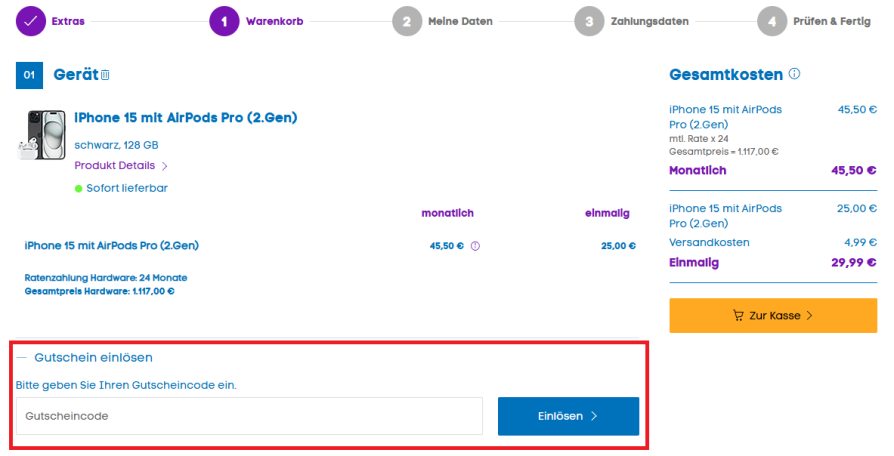Click 'Bitte geben Sie Ihren Gutscheincode ein.' text
The height and width of the screenshot is (456, 894).
[x=126, y=385]
